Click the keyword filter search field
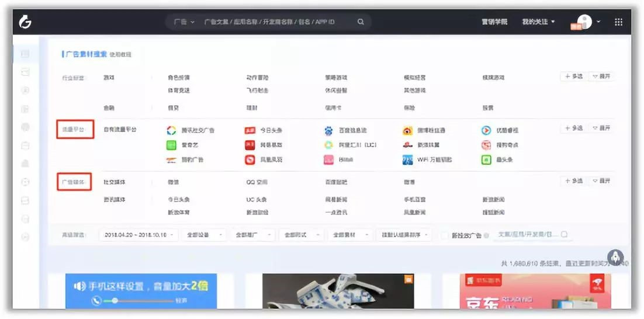The width and height of the screenshot is (644, 319). click(x=532, y=234)
